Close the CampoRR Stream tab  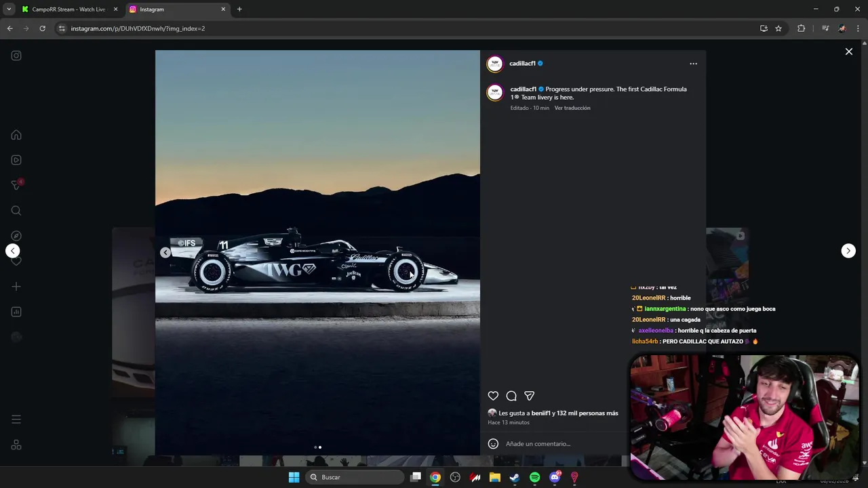115,9
